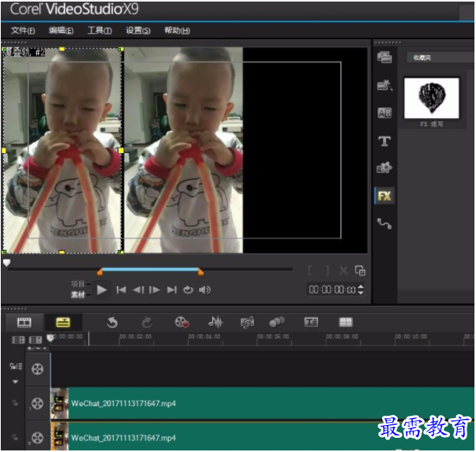This screenshot has width=476, height=452.
Task: Open the Subtitle Editor icon
Action: [x=311, y=322]
